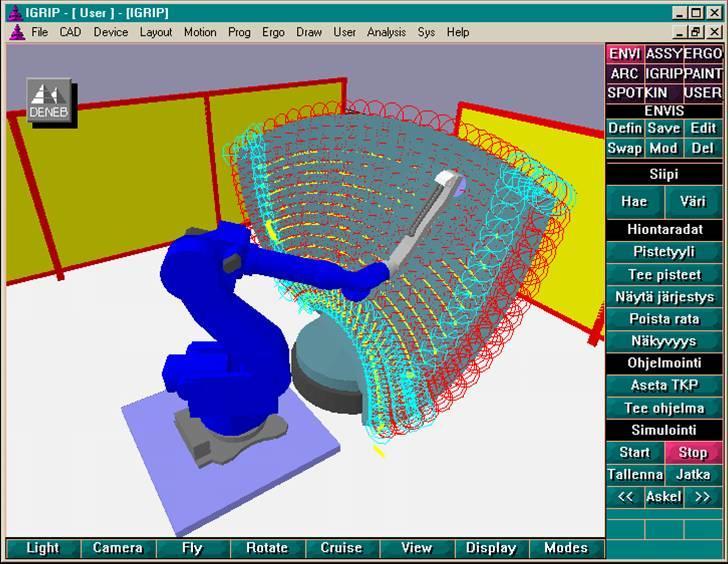This screenshot has width=728, height=564.
Task: Activate Fly navigation mode
Action: (193, 548)
